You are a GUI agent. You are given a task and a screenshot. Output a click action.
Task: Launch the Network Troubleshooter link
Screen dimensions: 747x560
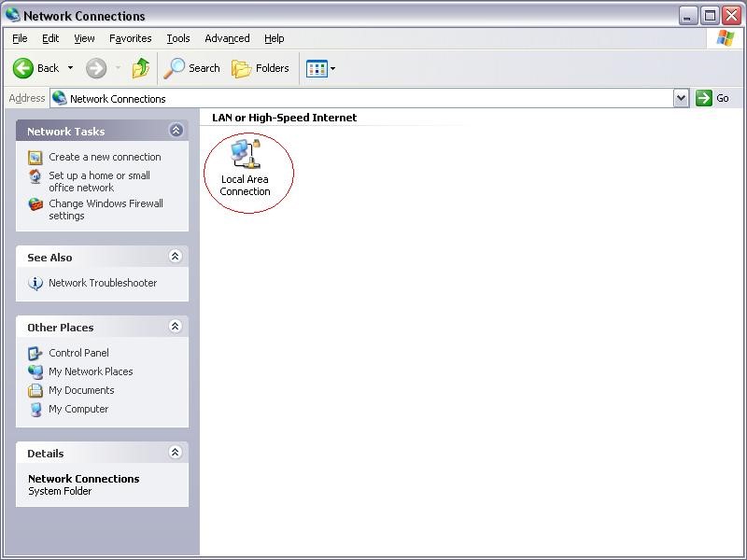(x=103, y=283)
